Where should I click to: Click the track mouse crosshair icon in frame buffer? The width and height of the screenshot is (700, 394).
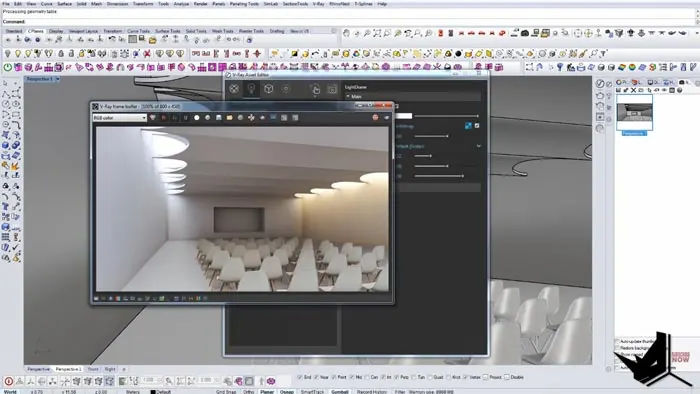pyautogui.click(x=251, y=118)
